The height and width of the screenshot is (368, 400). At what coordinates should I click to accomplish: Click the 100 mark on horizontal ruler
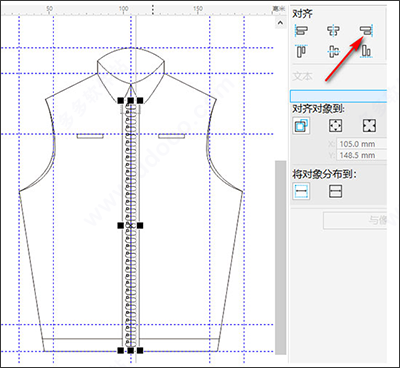pyautogui.click(x=124, y=8)
